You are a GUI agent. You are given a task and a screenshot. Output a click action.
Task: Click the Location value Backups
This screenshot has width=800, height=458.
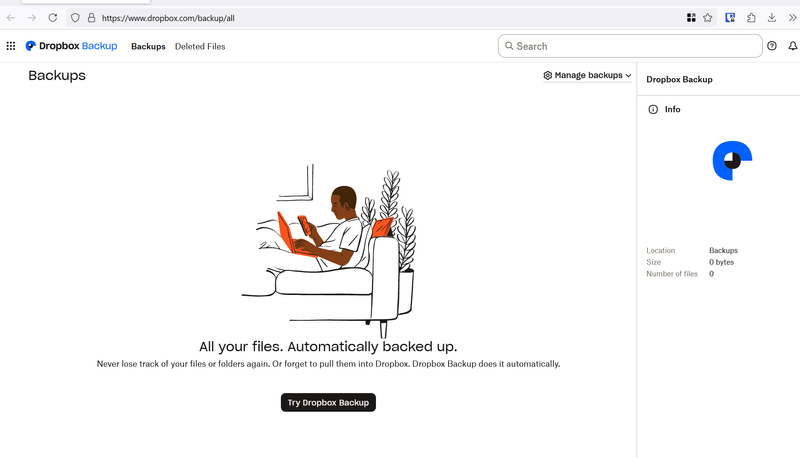[723, 250]
